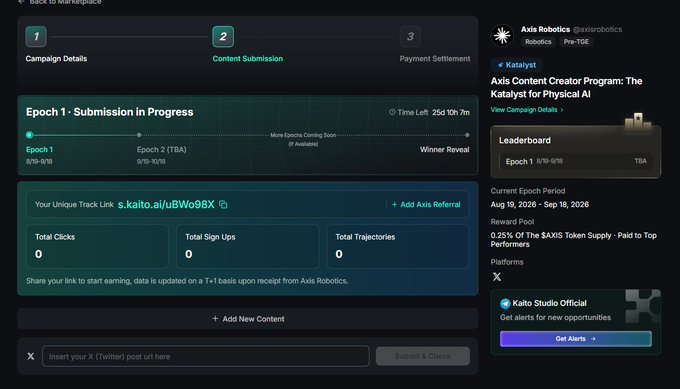This screenshot has height=389, width=680.
Task: Copy the unique track link
Action: pyautogui.click(x=223, y=204)
